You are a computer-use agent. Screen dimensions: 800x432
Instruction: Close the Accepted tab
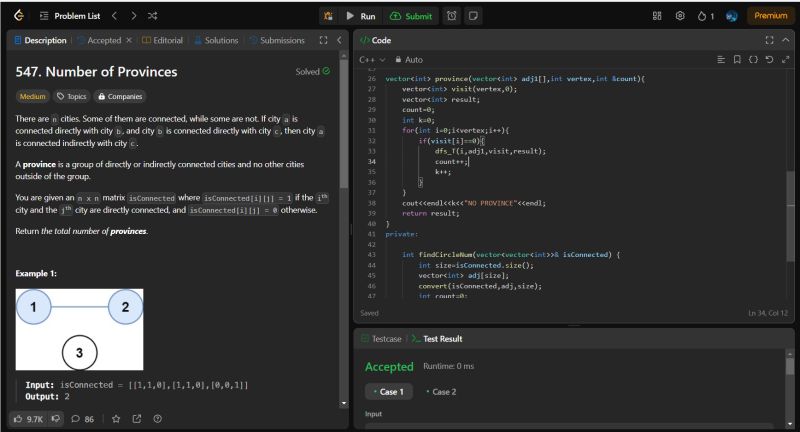[x=129, y=40]
